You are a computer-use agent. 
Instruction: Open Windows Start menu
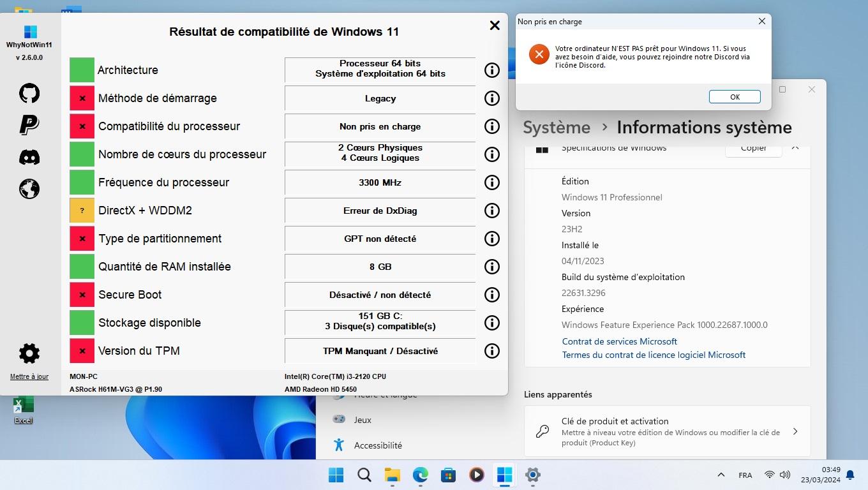point(336,475)
